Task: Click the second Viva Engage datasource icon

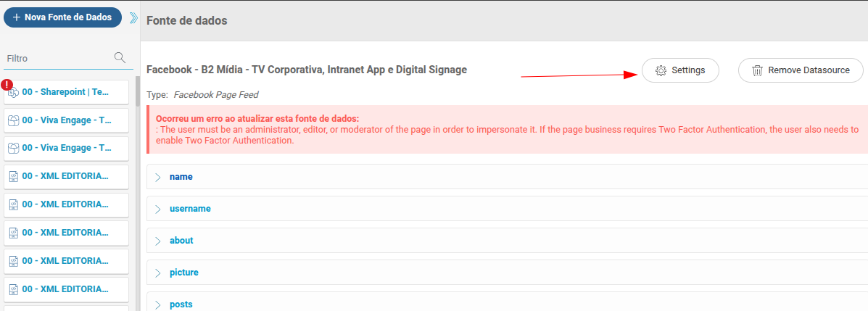Action: point(14,149)
